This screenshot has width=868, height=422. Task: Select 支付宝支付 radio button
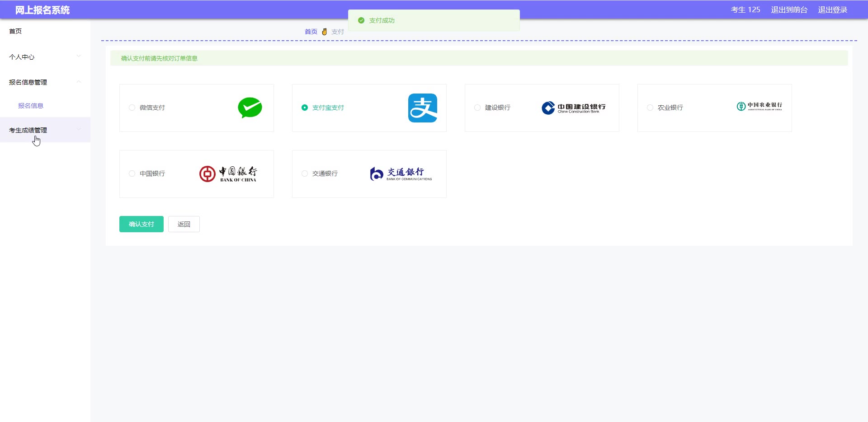tap(305, 108)
